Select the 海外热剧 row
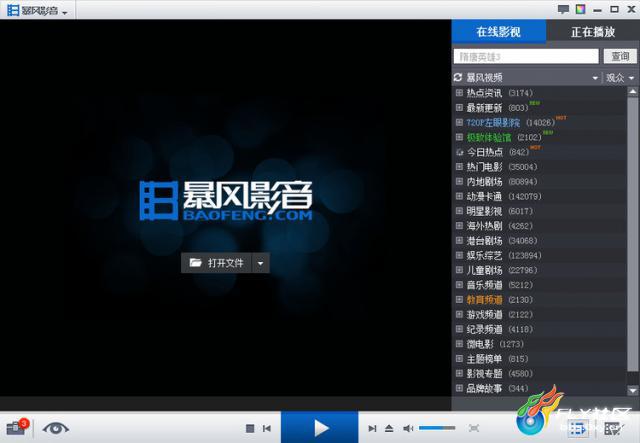Image resolution: width=640 pixels, height=443 pixels. (x=540, y=226)
